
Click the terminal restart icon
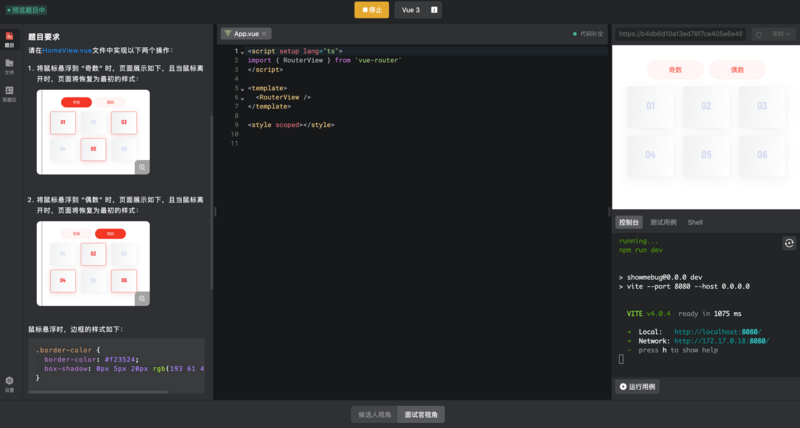click(x=788, y=243)
